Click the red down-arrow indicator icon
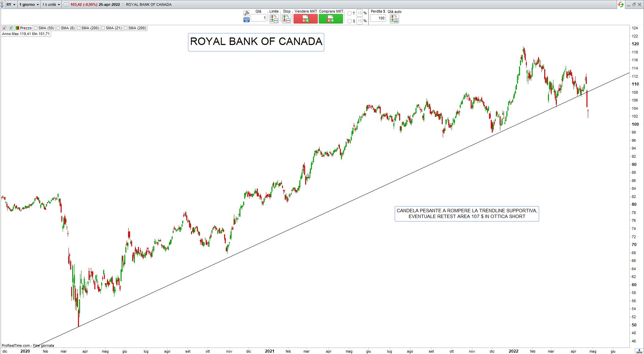644x354 pixels. tap(4, 28)
